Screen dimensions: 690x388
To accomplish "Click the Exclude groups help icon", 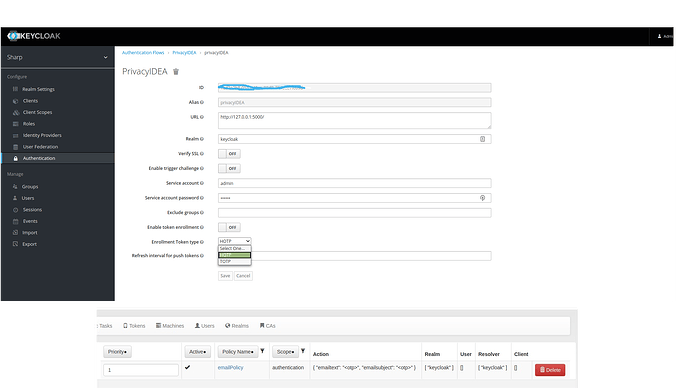I will pyautogui.click(x=202, y=212).
